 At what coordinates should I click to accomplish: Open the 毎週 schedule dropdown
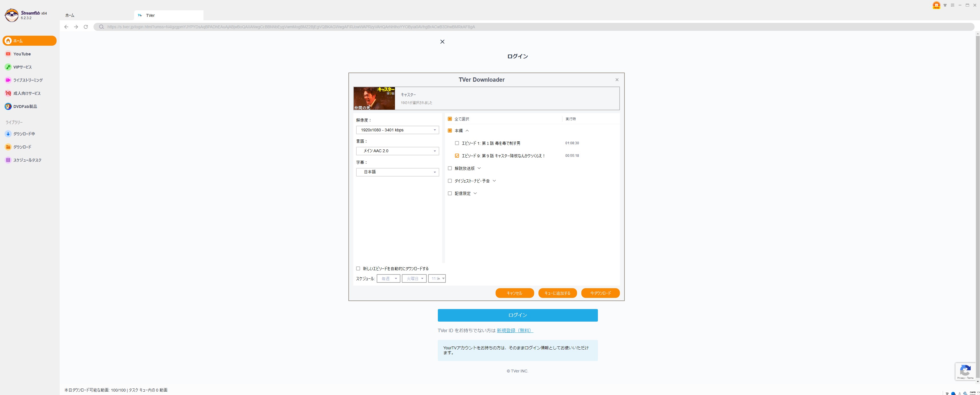pyautogui.click(x=388, y=279)
